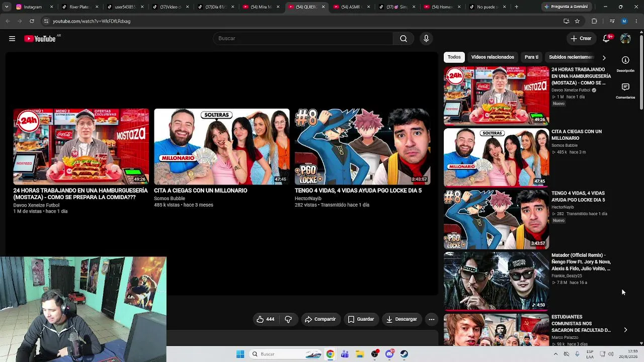Click Pregunta a Gemini button

click(x=566, y=7)
